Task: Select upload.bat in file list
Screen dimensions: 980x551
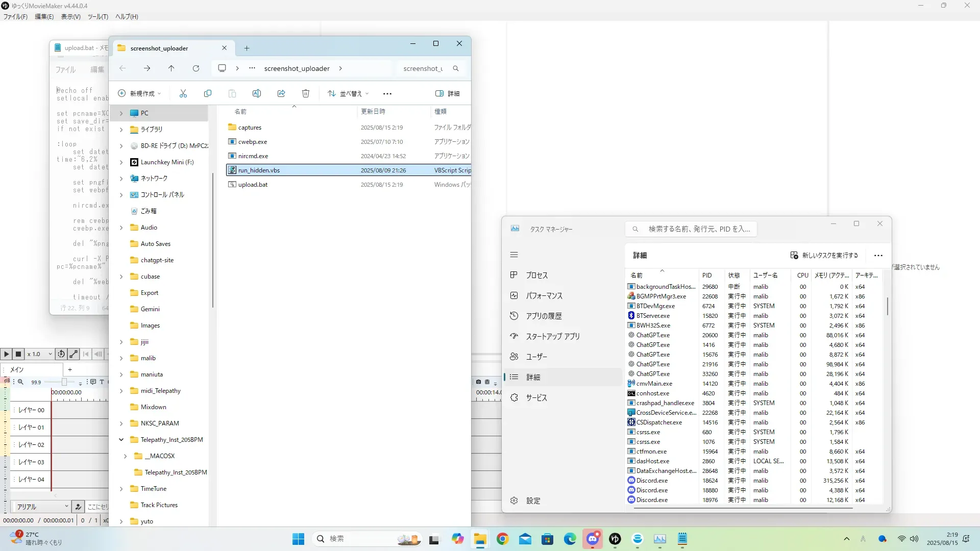Action: [253, 185]
